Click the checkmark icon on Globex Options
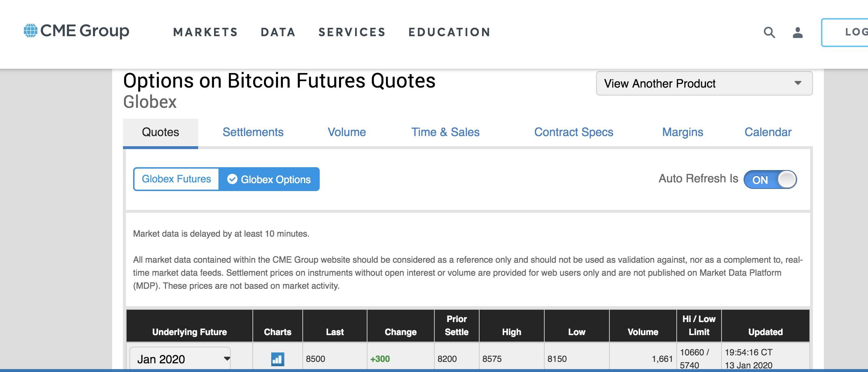This screenshot has width=868, height=372. click(x=232, y=179)
